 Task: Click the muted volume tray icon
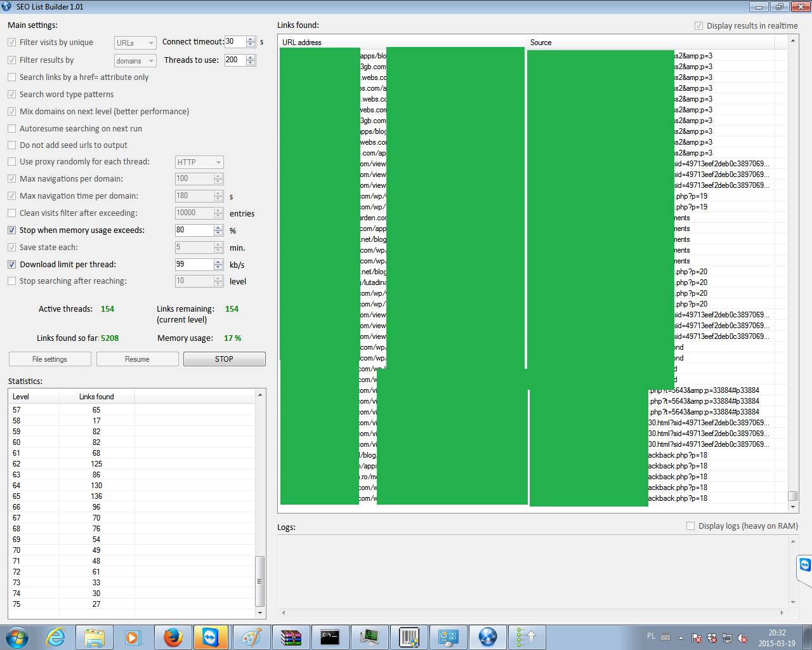pyautogui.click(x=742, y=638)
